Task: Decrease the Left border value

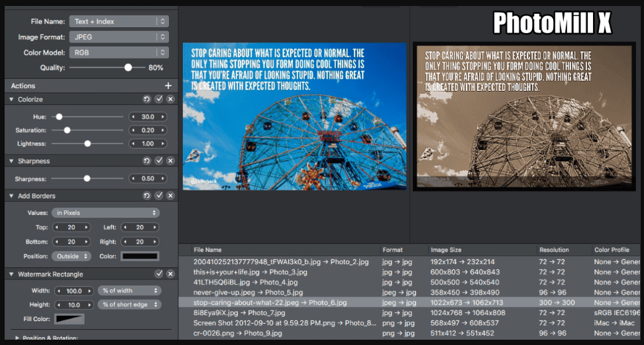Action: click(x=125, y=228)
